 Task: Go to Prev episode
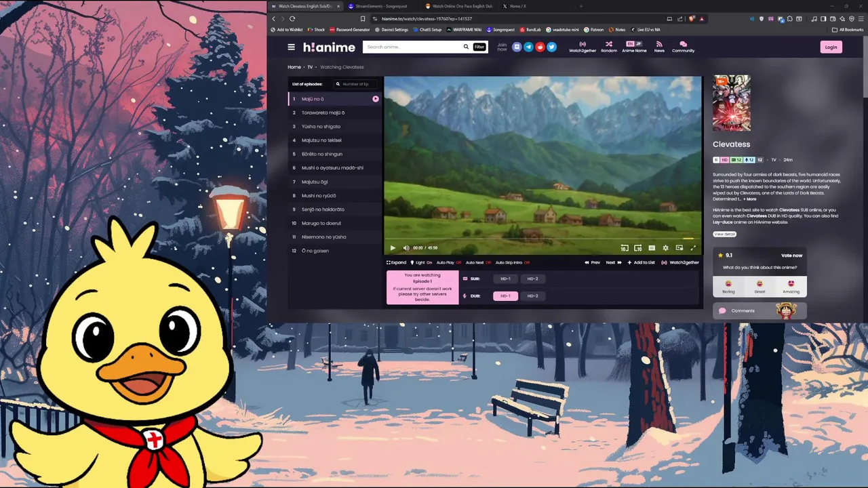(x=593, y=262)
